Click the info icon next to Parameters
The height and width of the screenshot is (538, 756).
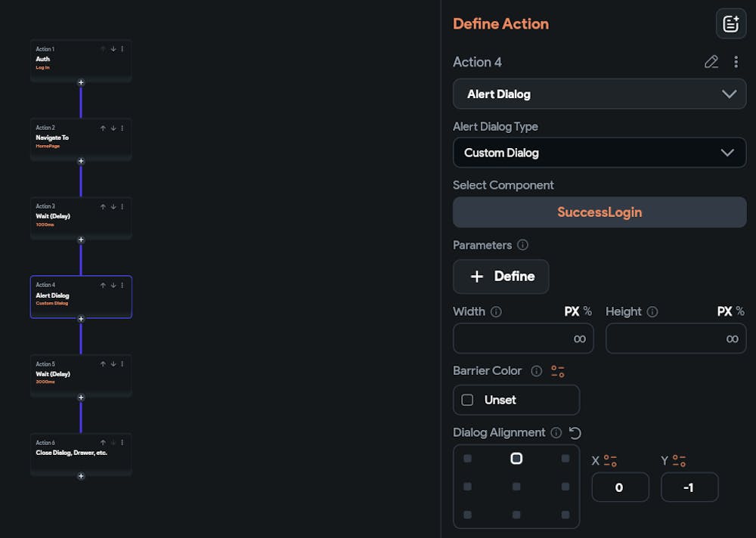[522, 245]
